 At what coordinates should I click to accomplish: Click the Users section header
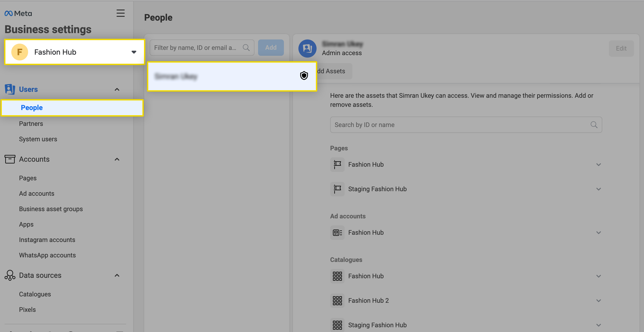tap(28, 89)
